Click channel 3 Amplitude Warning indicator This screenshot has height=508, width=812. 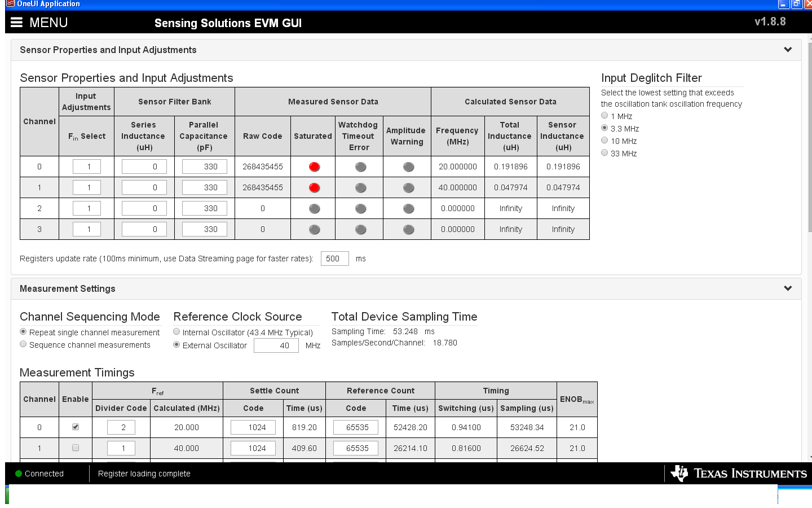pyautogui.click(x=409, y=230)
